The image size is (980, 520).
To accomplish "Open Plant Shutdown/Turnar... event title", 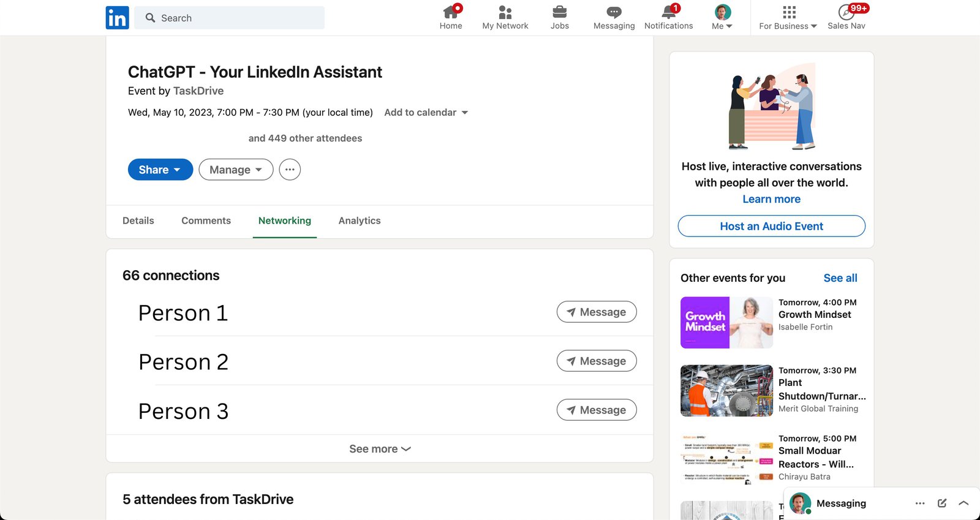I will pyautogui.click(x=822, y=390).
